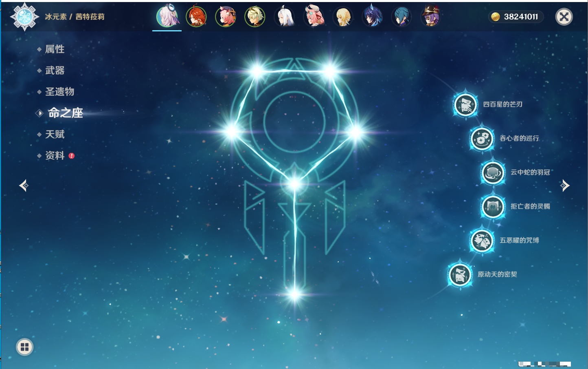This screenshot has height=369, width=588.
Task: Open constellation 四百星的芒刃 icon
Action: [x=465, y=105]
